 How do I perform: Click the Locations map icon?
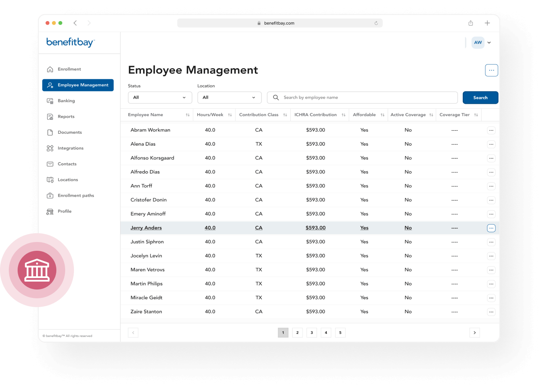[50, 180]
